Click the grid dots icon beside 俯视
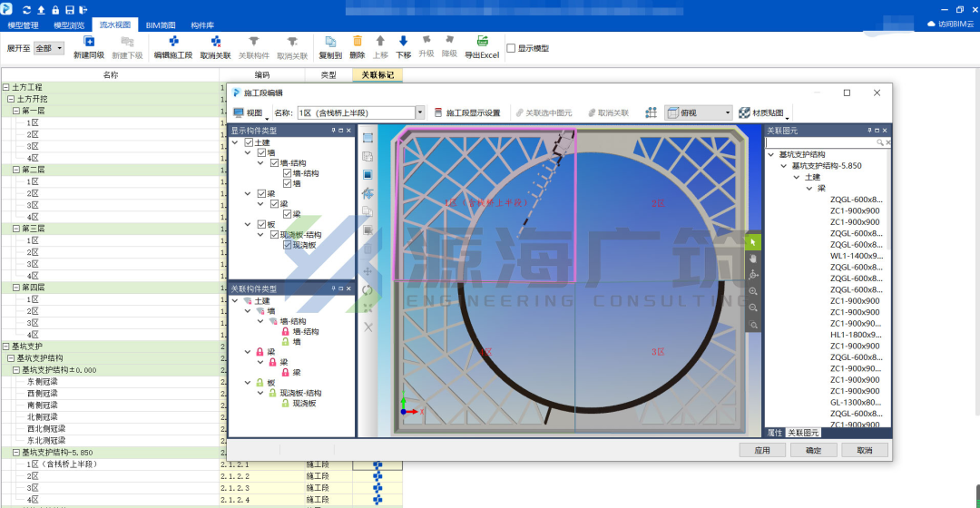This screenshot has width=980, height=508. point(652,112)
